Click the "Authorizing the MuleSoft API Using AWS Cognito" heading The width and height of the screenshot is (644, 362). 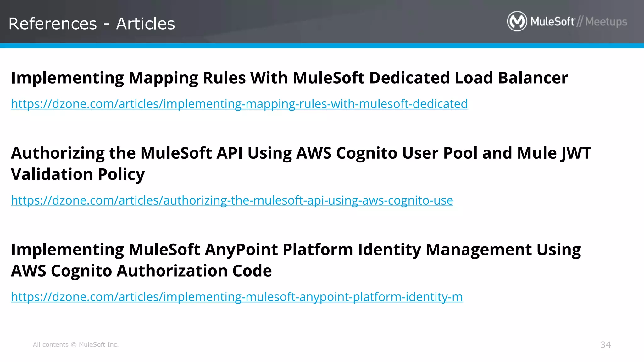301,164
